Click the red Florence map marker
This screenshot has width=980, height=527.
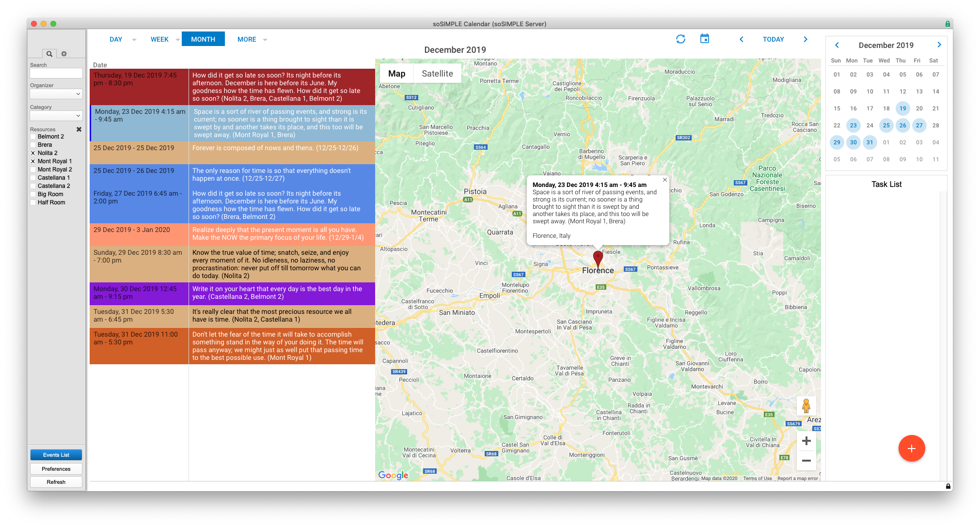[598, 259]
